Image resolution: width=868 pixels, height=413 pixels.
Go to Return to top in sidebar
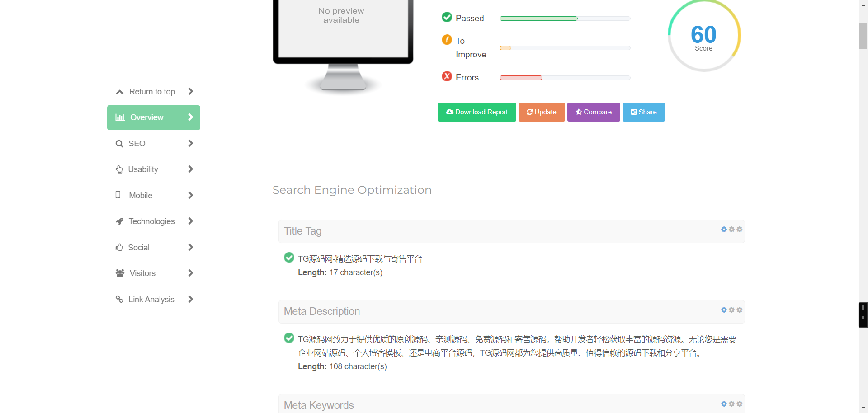point(151,92)
